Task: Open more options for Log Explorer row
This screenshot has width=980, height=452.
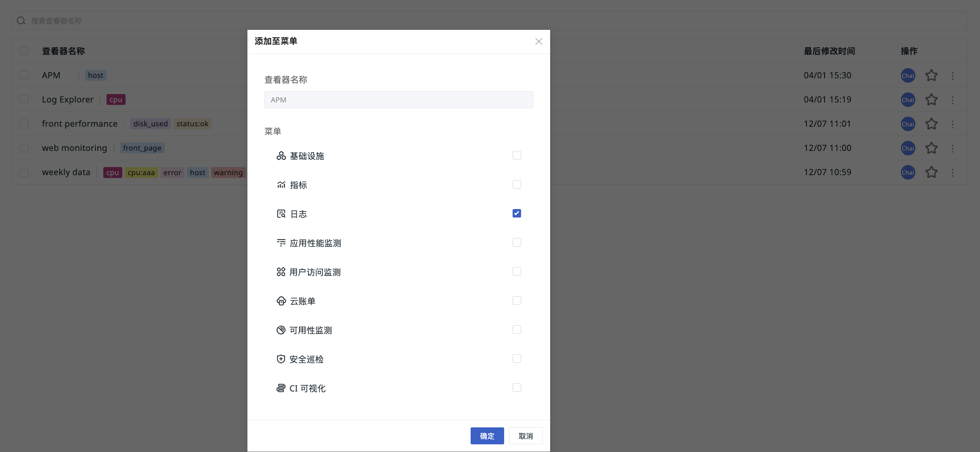Action: coord(953,100)
